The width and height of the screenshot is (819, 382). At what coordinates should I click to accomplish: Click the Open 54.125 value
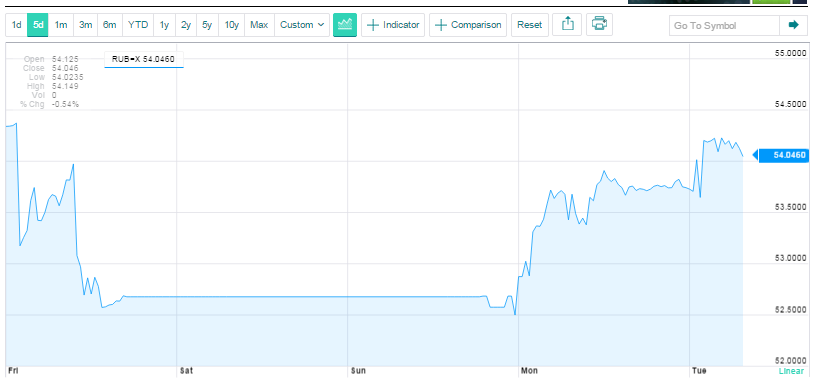point(65,59)
